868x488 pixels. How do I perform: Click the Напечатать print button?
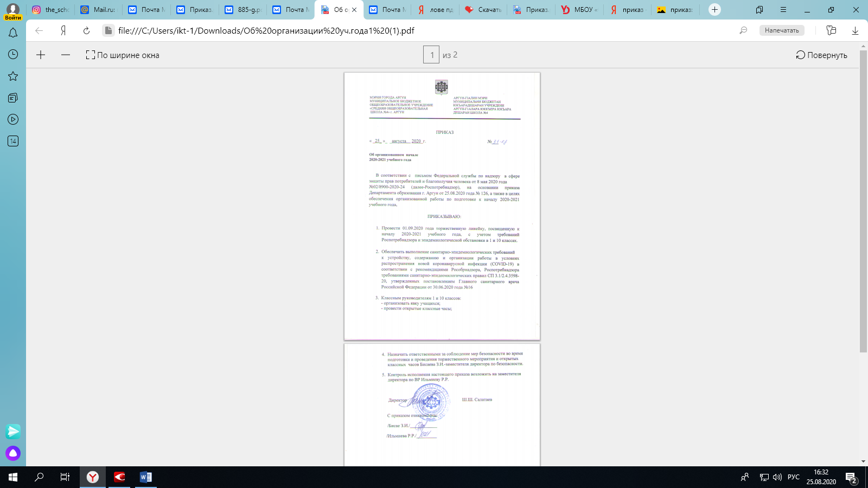click(x=781, y=30)
